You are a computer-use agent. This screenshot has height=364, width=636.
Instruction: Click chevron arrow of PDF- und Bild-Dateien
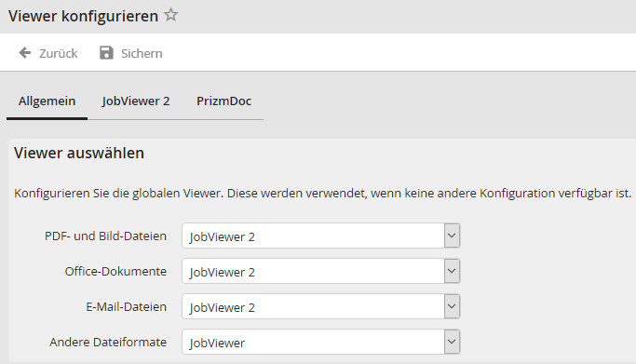[x=452, y=236]
